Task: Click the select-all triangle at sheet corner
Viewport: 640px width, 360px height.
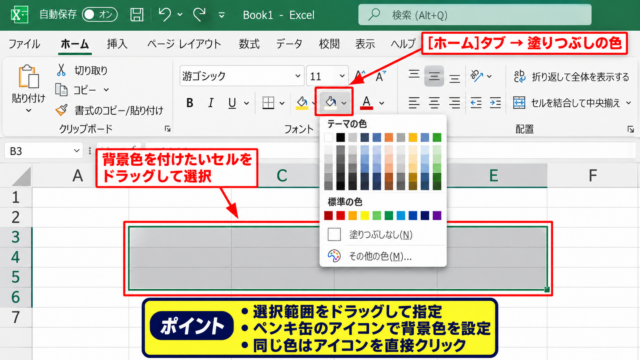Action: point(21,177)
